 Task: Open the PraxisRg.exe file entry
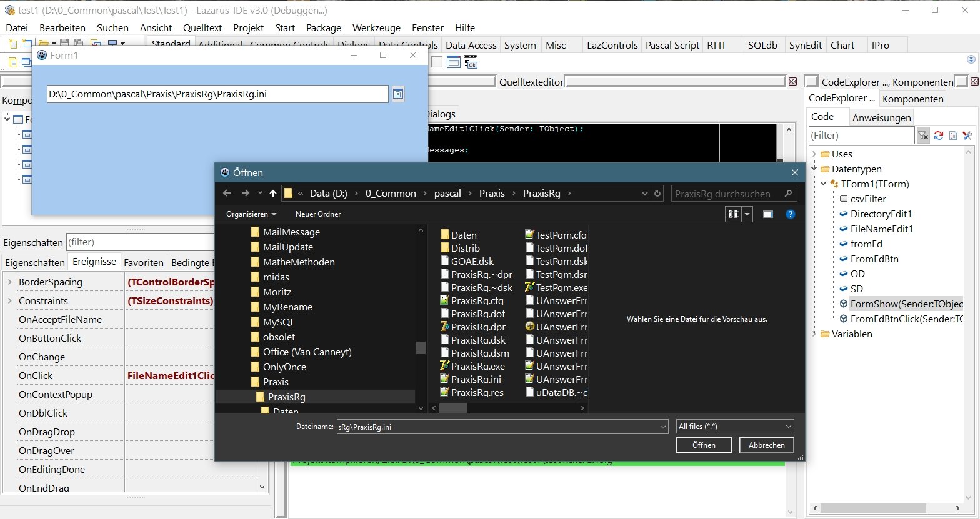[472, 366]
